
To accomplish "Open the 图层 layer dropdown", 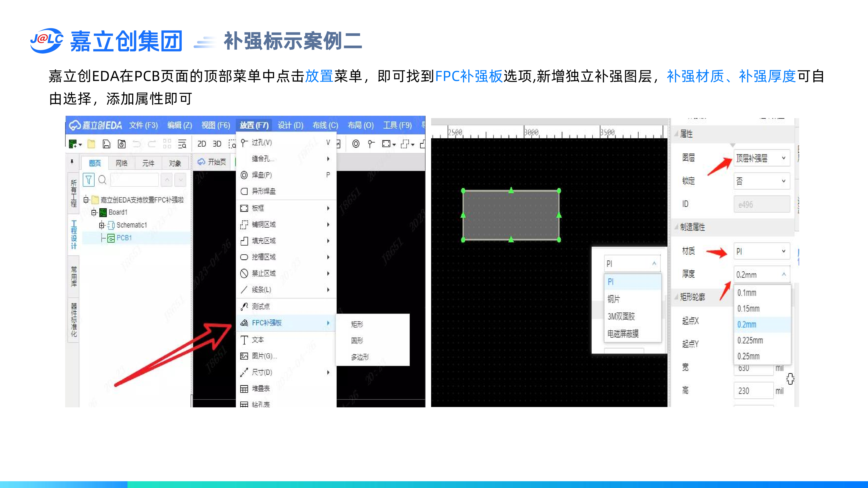I will pyautogui.click(x=762, y=158).
